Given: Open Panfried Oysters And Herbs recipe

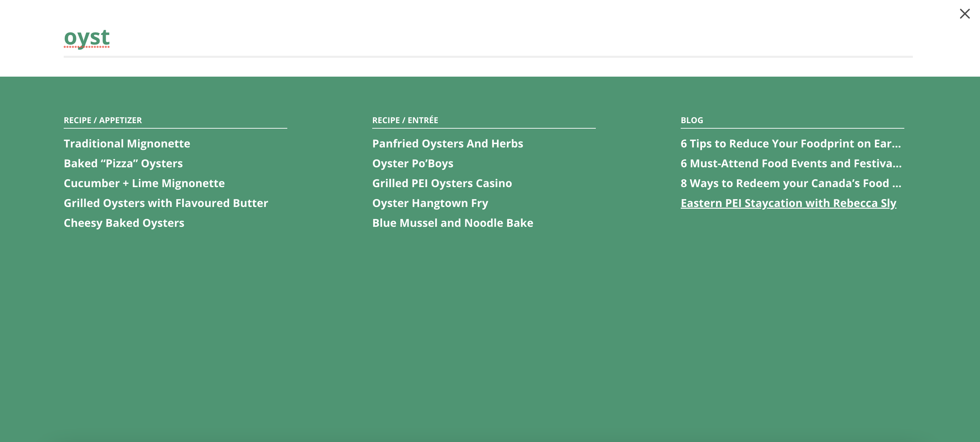Looking at the screenshot, I should 448,144.
